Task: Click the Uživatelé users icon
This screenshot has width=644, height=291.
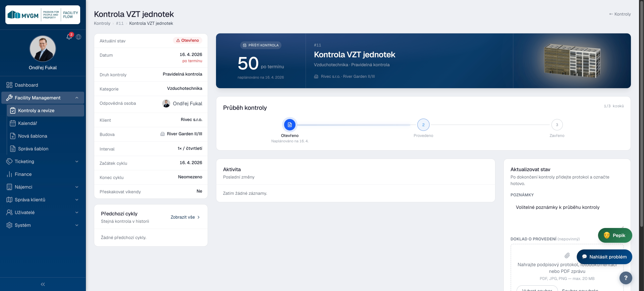Action: pyautogui.click(x=9, y=213)
